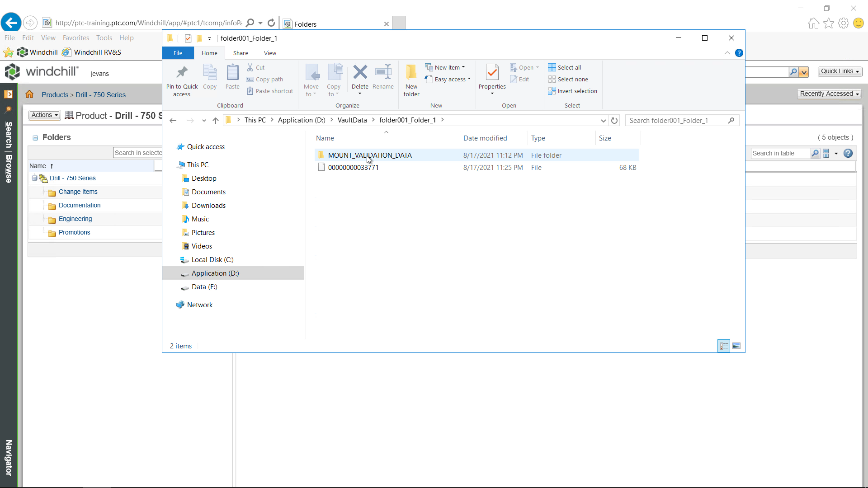Click Windchill table help icon
This screenshot has height=488, width=868.
848,153
